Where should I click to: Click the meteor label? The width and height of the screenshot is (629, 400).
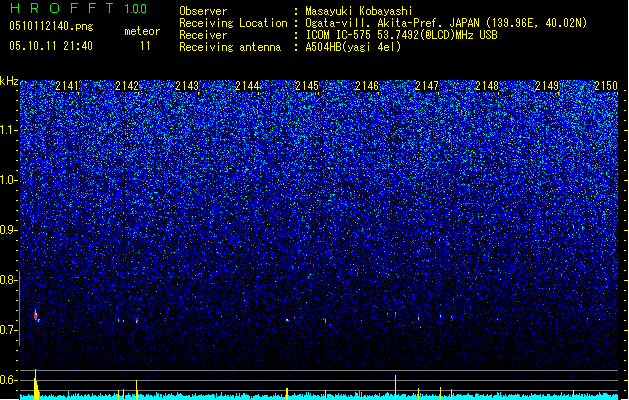coord(142,31)
